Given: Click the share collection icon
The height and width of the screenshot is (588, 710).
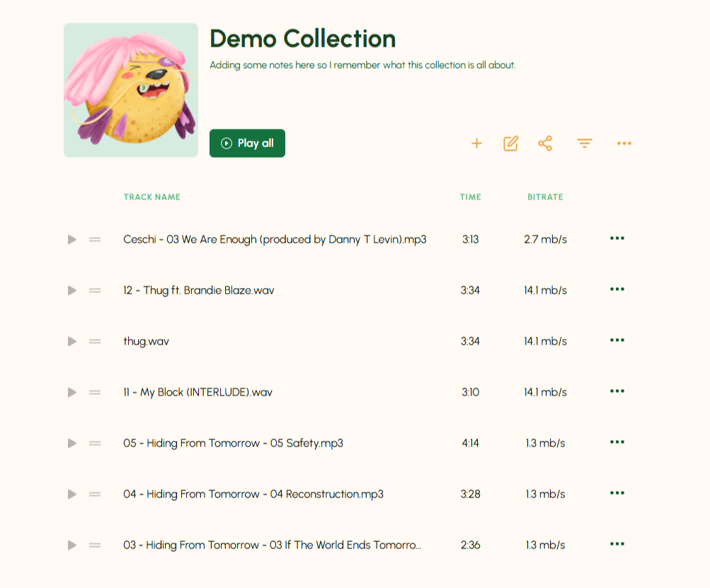Looking at the screenshot, I should (545, 144).
